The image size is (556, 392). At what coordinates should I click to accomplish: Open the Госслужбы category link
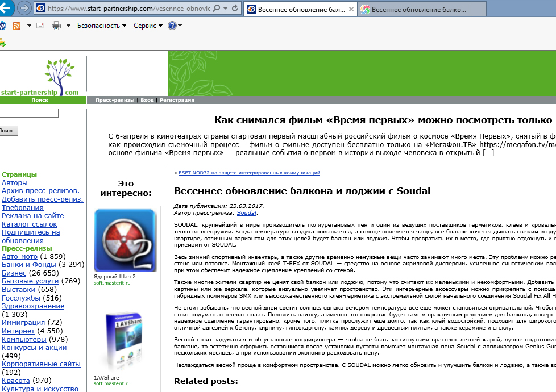tap(21, 298)
